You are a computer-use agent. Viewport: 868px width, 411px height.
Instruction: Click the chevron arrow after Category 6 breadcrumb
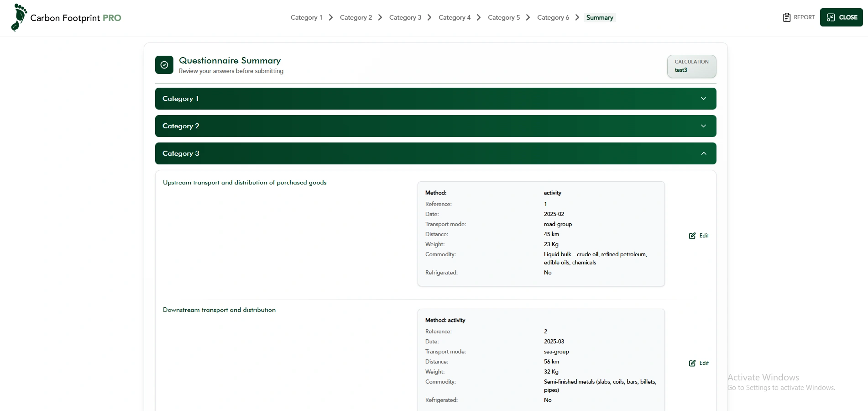point(577,17)
